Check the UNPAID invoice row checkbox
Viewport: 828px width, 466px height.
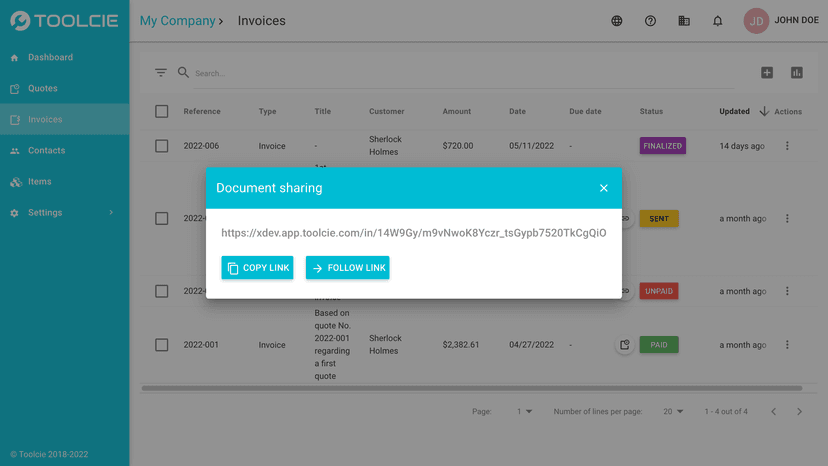pos(162,291)
